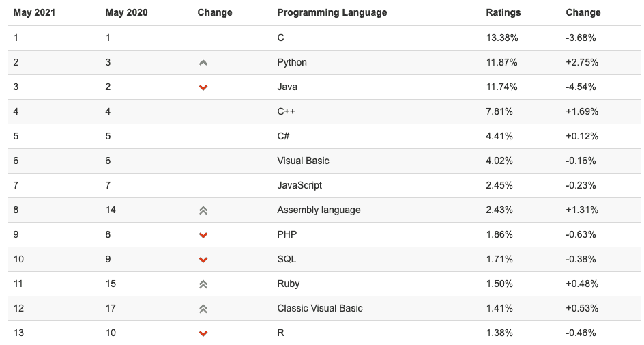Click the gray up arrow beside Python
Image resolution: width=644 pixels, height=345 pixels.
click(203, 63)
